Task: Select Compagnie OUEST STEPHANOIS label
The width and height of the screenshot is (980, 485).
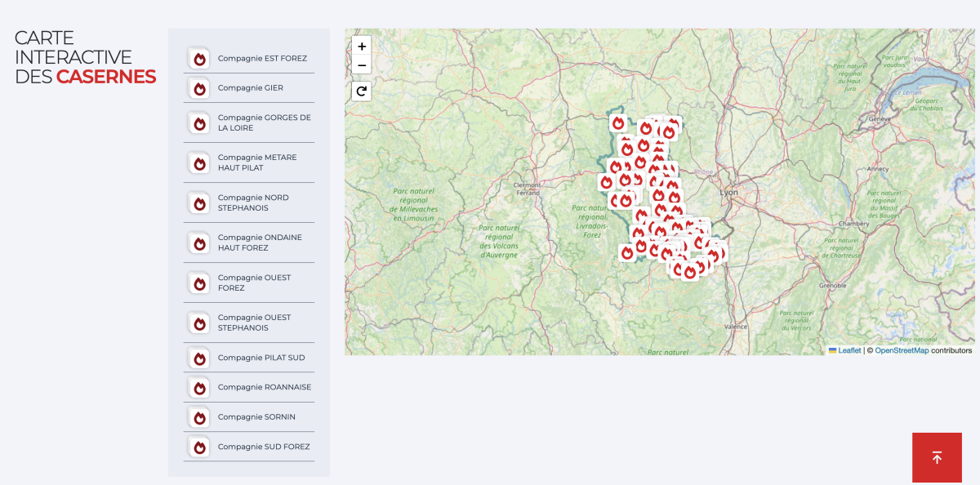Action: point(254,323)
